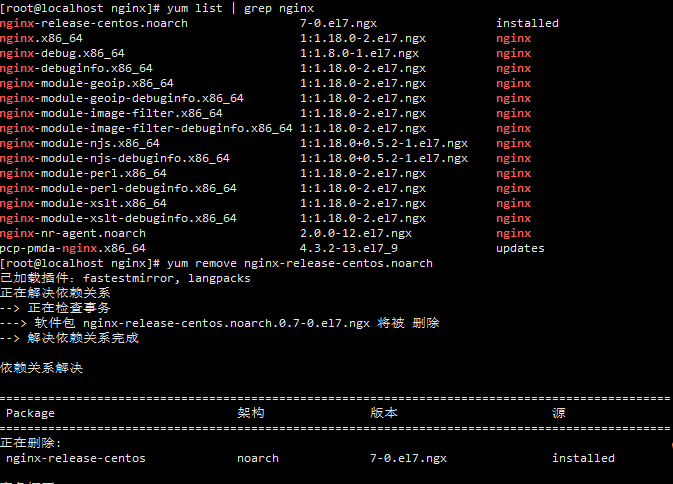Click the 'Package' column header
The width and height of the screenshot is (673, 484).
pyautogui.click(x=30, y=413)
